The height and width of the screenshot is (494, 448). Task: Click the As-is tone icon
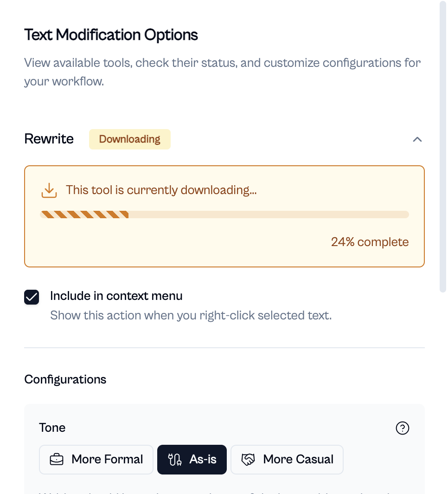175,459
